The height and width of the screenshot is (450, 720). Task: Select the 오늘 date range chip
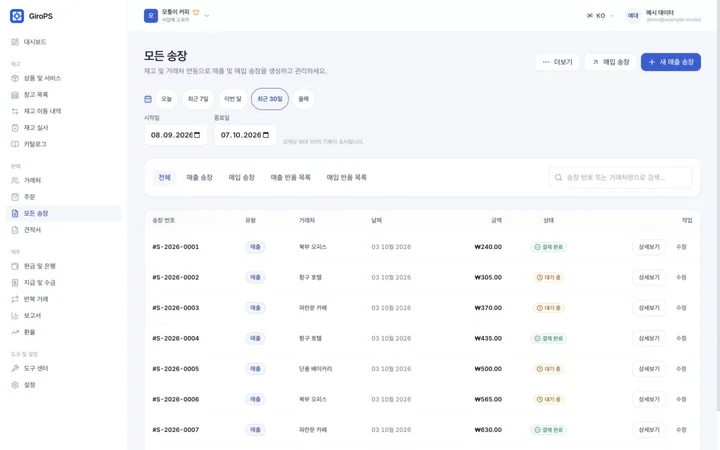coord(166,99)
